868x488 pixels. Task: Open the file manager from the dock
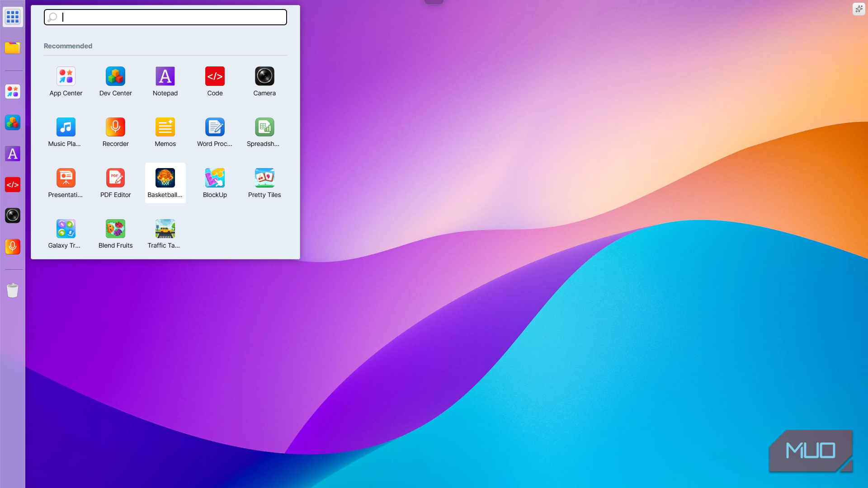point(13,47)
